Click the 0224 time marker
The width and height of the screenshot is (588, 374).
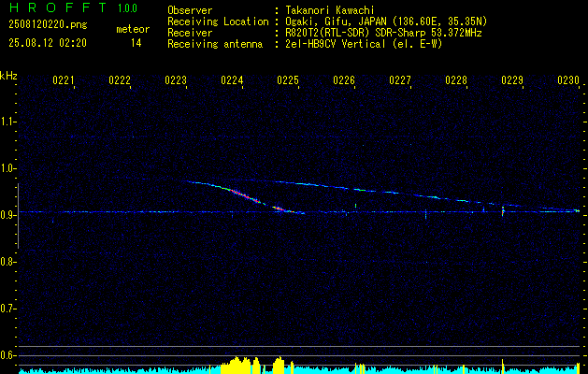tap(232, 80)
